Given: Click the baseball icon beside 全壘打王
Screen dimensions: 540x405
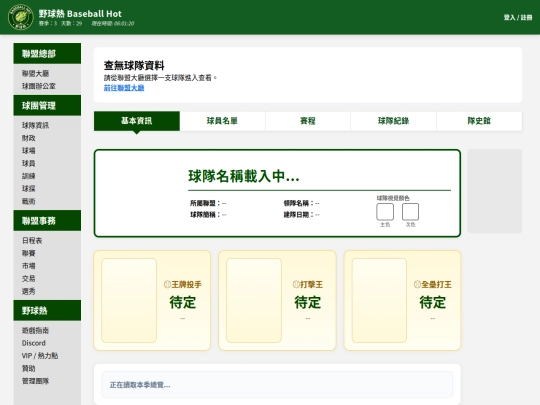Looking at the screenshot, I should [x=417, y=284].
